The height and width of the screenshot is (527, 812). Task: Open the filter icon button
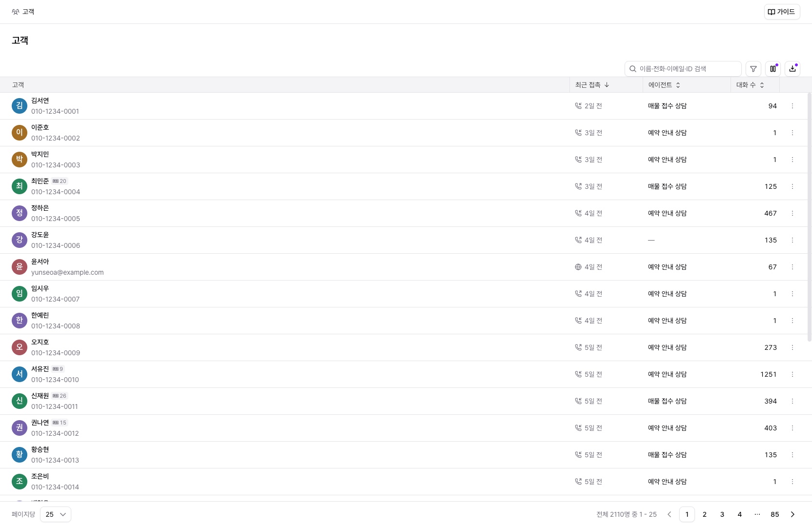click(753, 69)
